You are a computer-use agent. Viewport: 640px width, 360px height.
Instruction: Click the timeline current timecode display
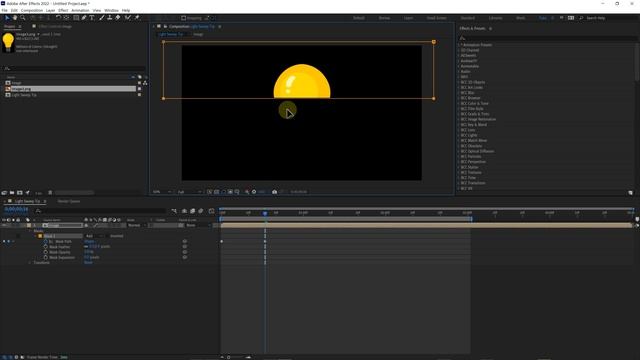pos(16,209)
